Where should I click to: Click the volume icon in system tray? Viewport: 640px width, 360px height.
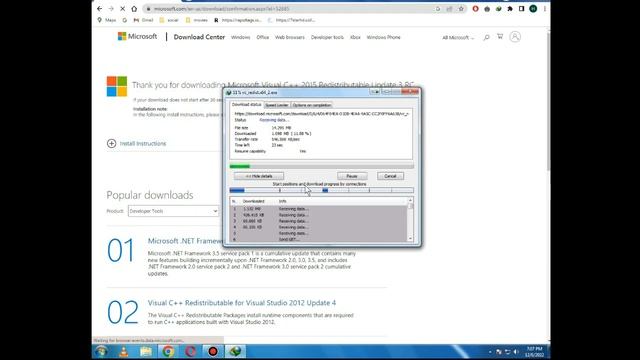[516, 351]
